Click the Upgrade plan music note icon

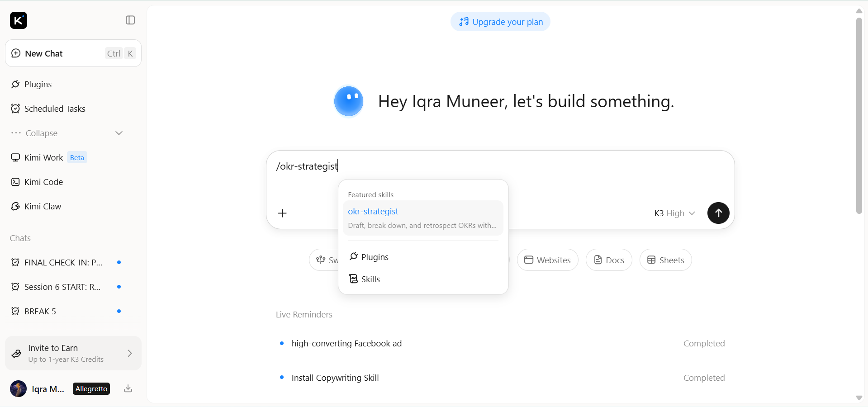pyautogui.click(x=464, y=22)
